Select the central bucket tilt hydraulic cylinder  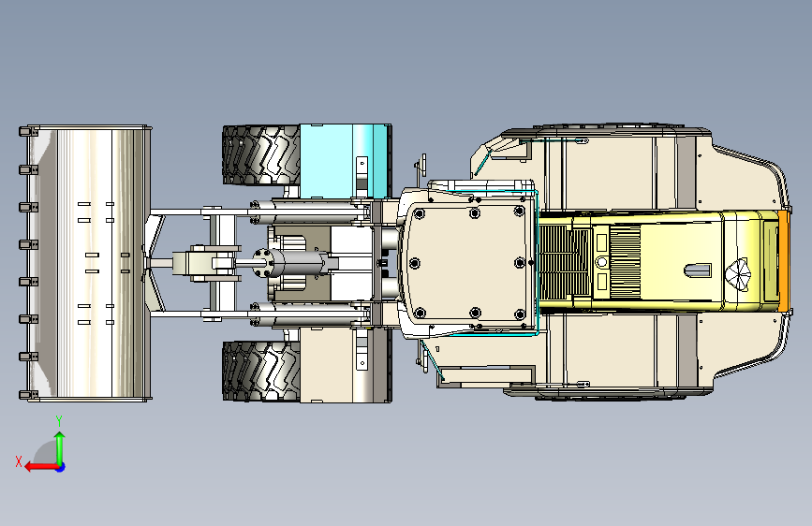click(295, 263)
